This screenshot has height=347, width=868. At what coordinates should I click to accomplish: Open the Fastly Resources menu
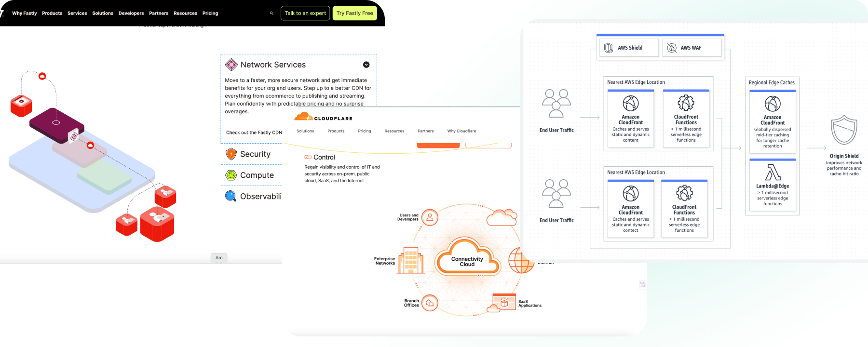pos(185,13)
